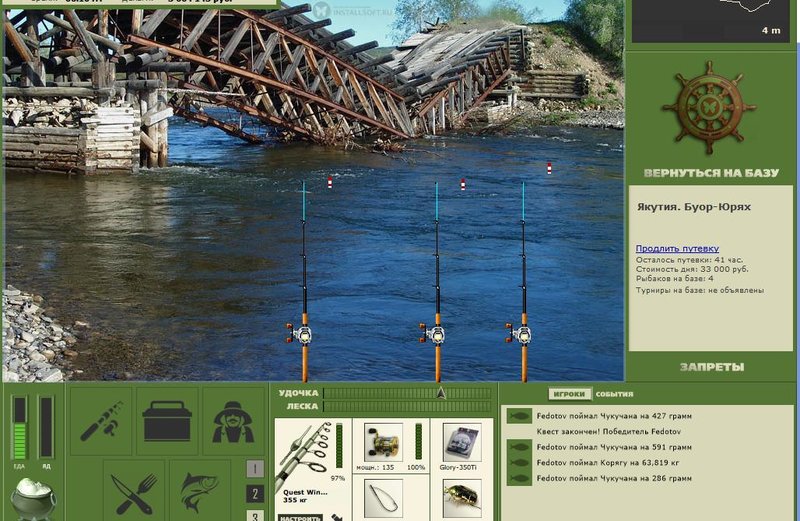Open the fisherman profile icon
This screenshot has width=800, height=521.
tap(233, 420)
